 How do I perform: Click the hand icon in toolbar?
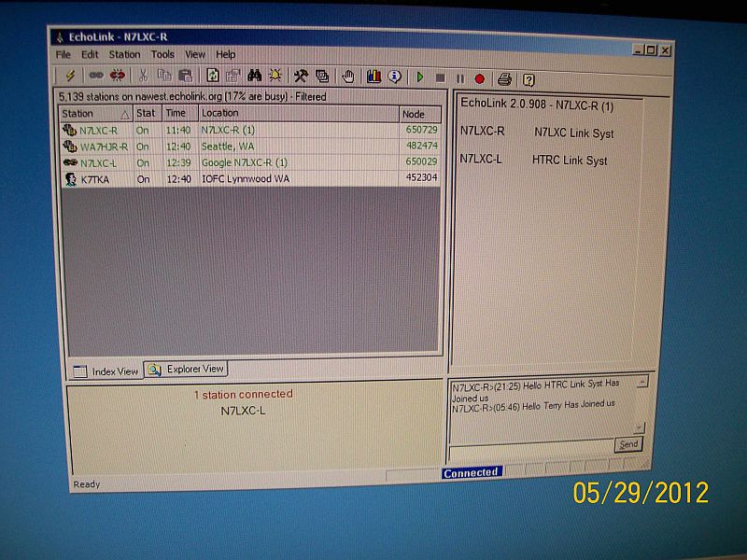point(347,77)
